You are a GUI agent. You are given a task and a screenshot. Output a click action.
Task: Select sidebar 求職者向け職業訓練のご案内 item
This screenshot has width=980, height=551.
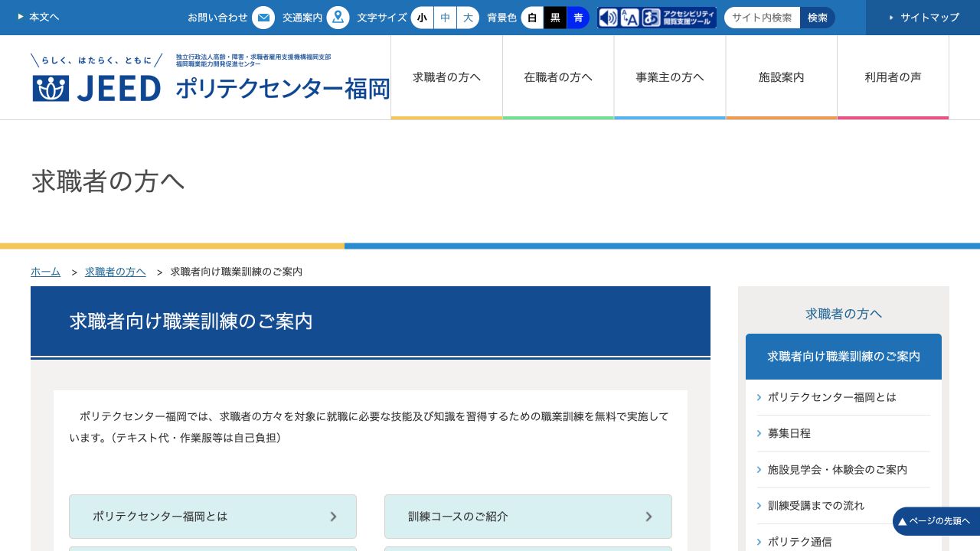[844, 357]
